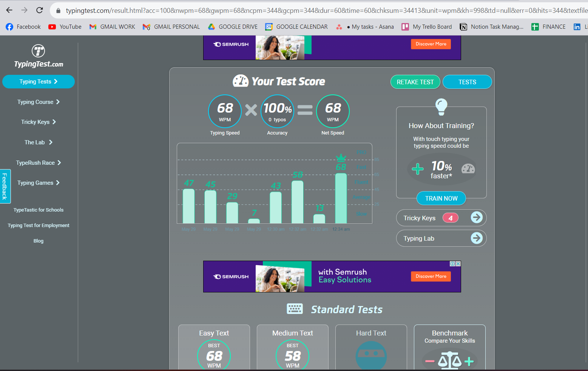Screen dimensions: 588x371
Task: Click the TRAIN NOW button
Action: [x=441, y=198]
